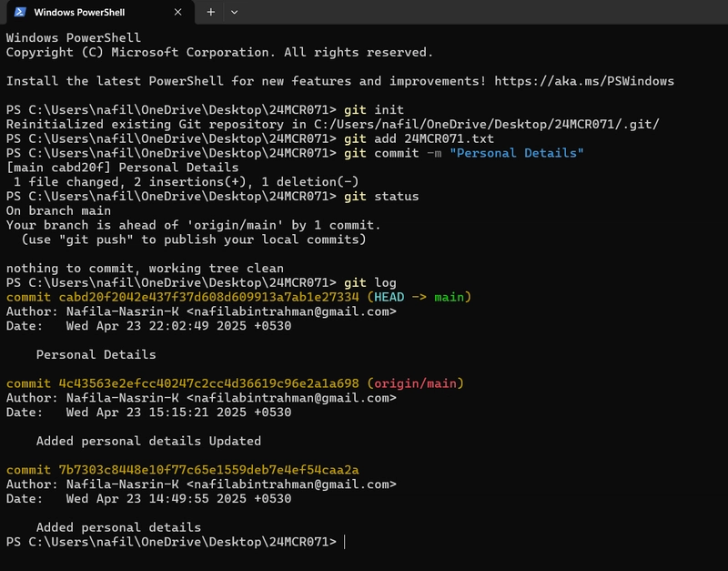Open a new tab with the plus button
Screen dimensions: 728x571
pos(211,12)
